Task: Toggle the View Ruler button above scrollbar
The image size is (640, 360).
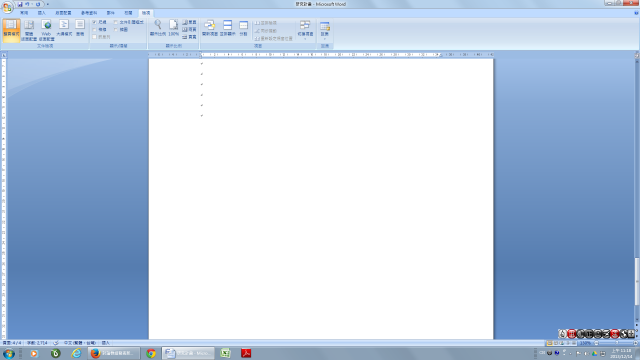Action: coord(637,55)
